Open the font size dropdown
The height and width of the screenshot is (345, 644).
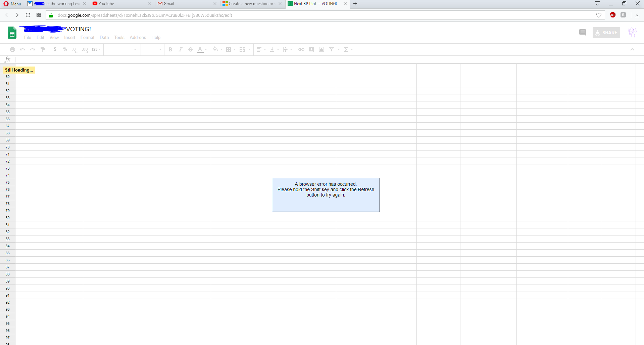[152, 49]
